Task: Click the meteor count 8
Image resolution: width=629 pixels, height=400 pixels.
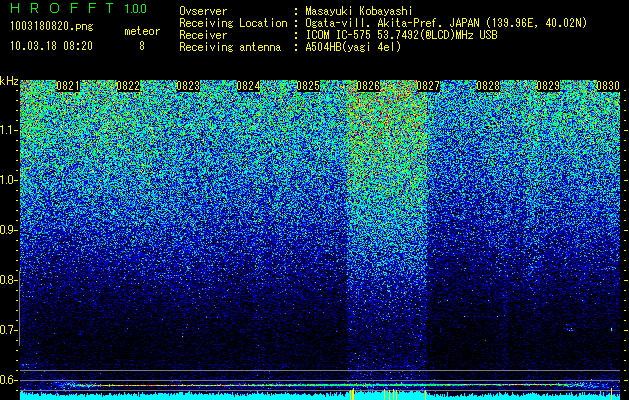Action: 142,46
